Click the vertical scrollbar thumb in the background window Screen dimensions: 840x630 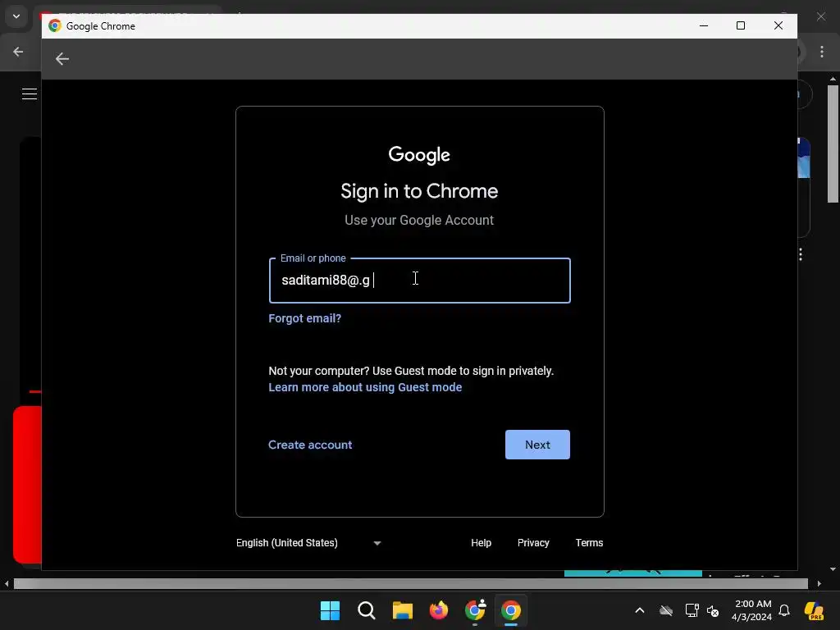coord(833,144)
